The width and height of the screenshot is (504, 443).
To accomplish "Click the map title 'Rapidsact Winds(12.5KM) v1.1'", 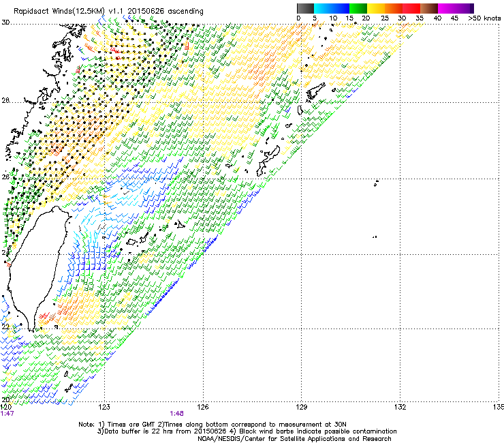I will click(x=69, y=12).
